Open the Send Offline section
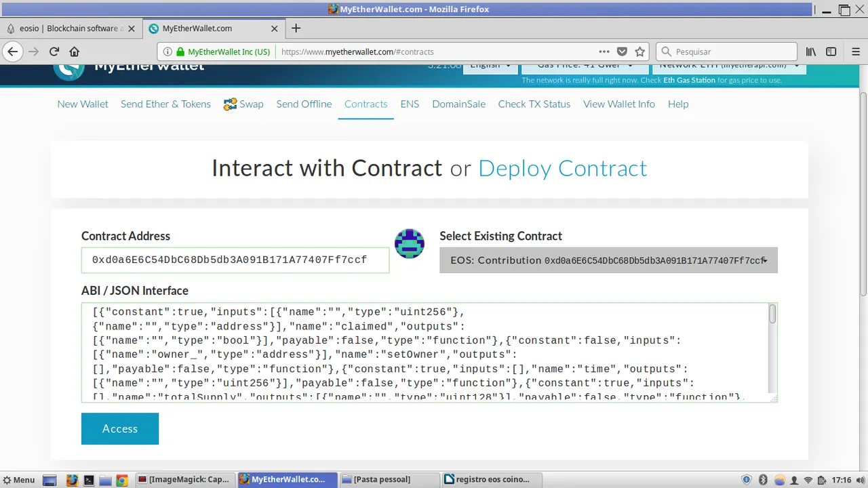 (x=304, y=104)
